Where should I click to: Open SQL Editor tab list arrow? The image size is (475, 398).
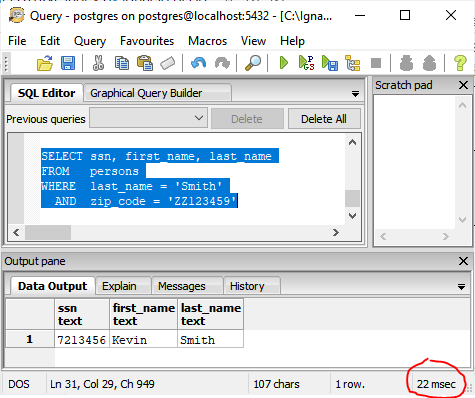click(x=355, y=94)
